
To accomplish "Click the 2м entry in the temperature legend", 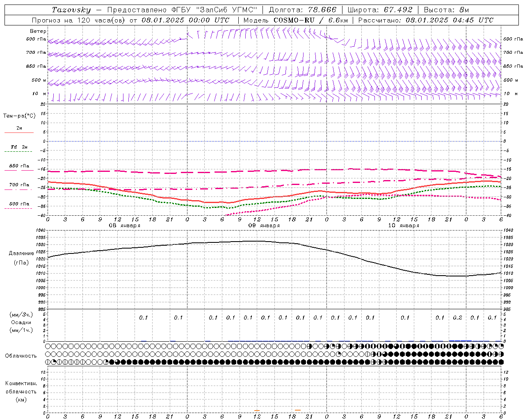I will click(x=19, y=128).
